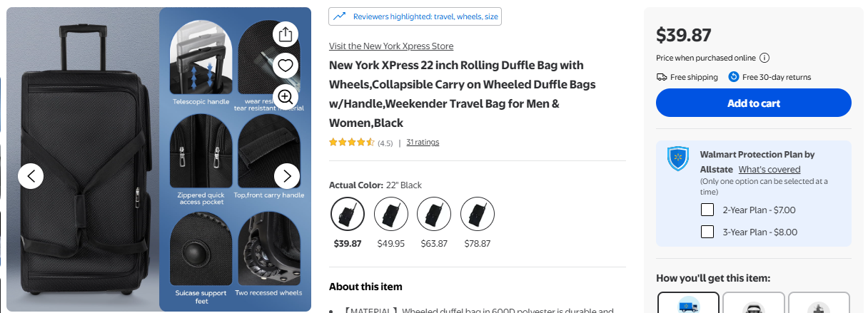Select the $39.87 22" Black option
868x313 pixels.
point(348,214)
